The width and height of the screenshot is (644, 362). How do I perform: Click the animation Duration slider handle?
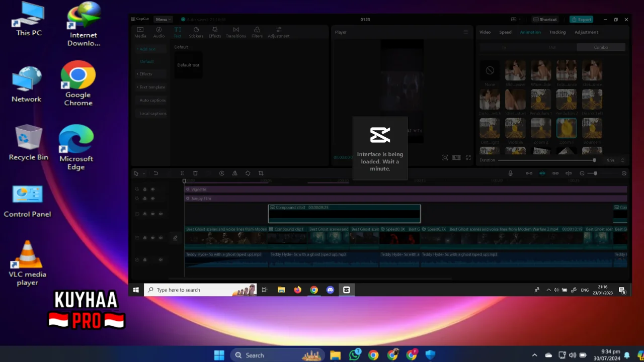click(x=594, y=160)
